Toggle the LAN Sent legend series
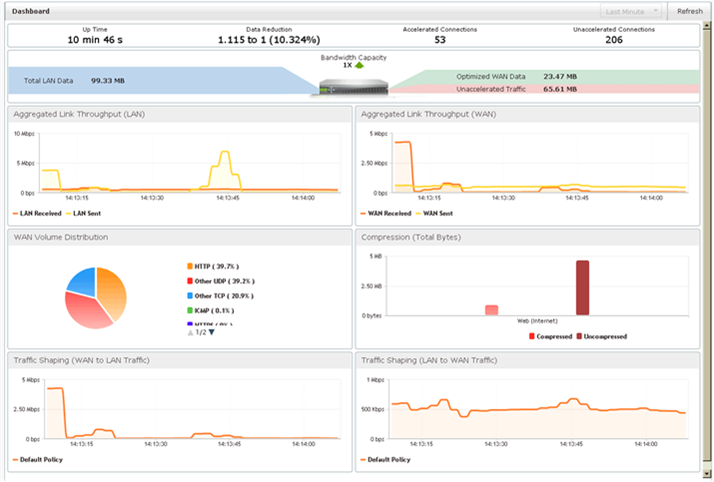This screenshot has height=482, width=714. 84,213
